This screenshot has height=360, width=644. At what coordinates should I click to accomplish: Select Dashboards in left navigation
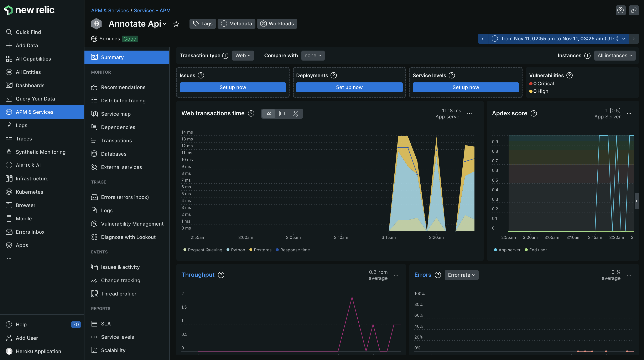coord(30,85)
